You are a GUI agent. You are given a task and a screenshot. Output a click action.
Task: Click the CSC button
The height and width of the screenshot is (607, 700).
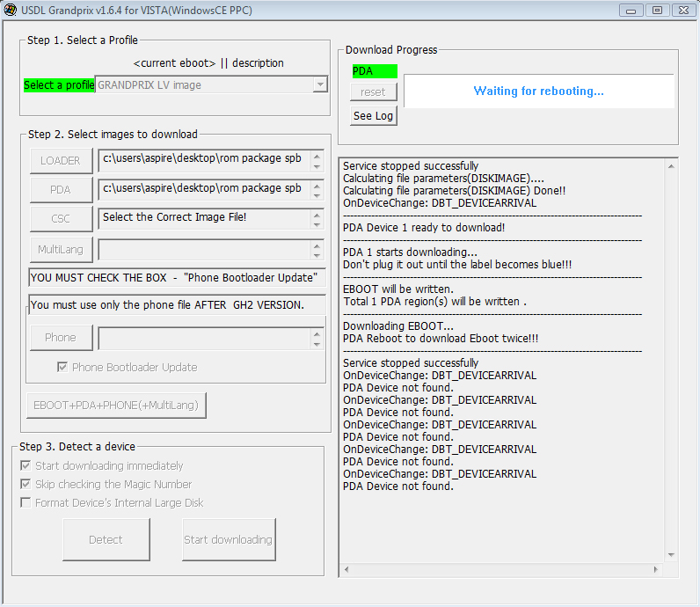(x=62, y=218)
